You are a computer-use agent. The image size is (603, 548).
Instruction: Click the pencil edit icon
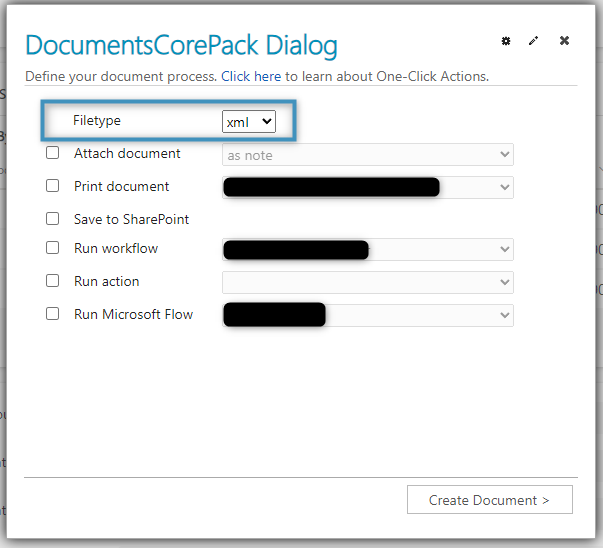[x=533, y=41]
